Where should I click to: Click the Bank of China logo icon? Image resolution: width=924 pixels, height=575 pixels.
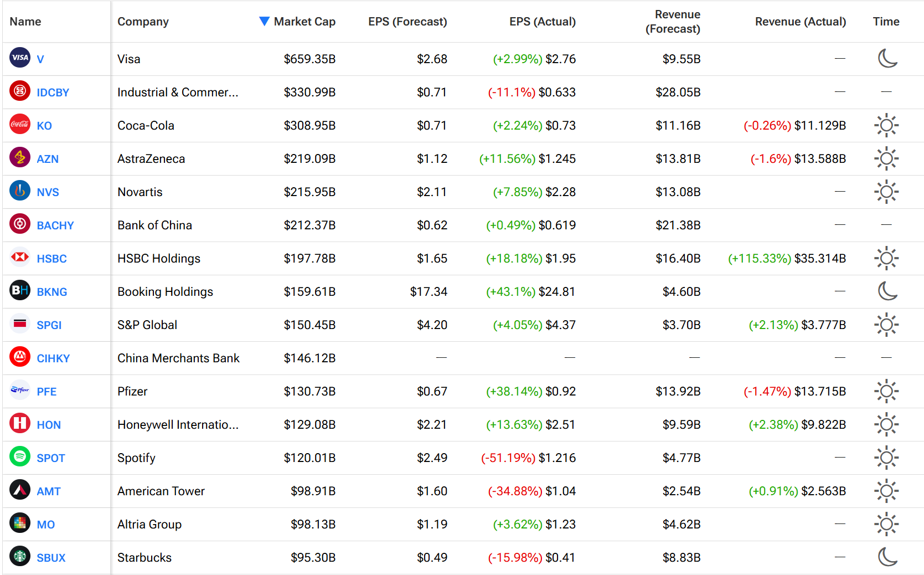pos(20,224)
